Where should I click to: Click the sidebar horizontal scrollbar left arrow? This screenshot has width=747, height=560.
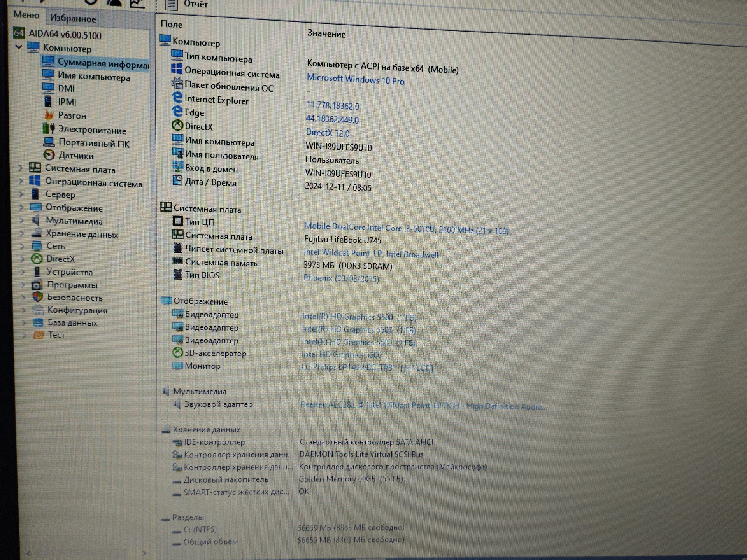(x=28, y=553)
